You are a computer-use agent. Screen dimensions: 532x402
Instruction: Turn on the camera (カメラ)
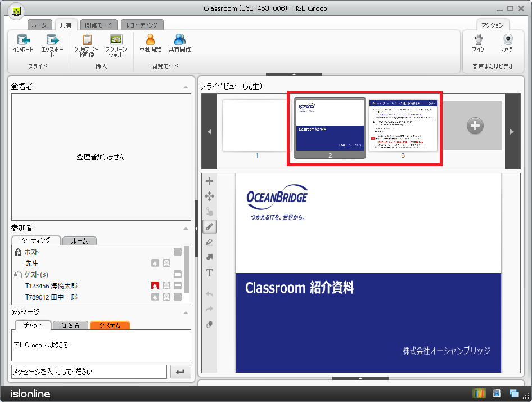507,43
